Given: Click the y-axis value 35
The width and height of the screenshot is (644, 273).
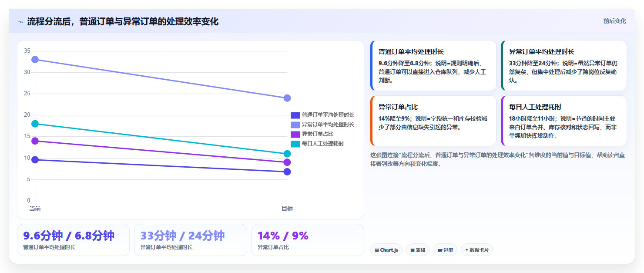Looking at the screenshot, I should pos(27,51).
